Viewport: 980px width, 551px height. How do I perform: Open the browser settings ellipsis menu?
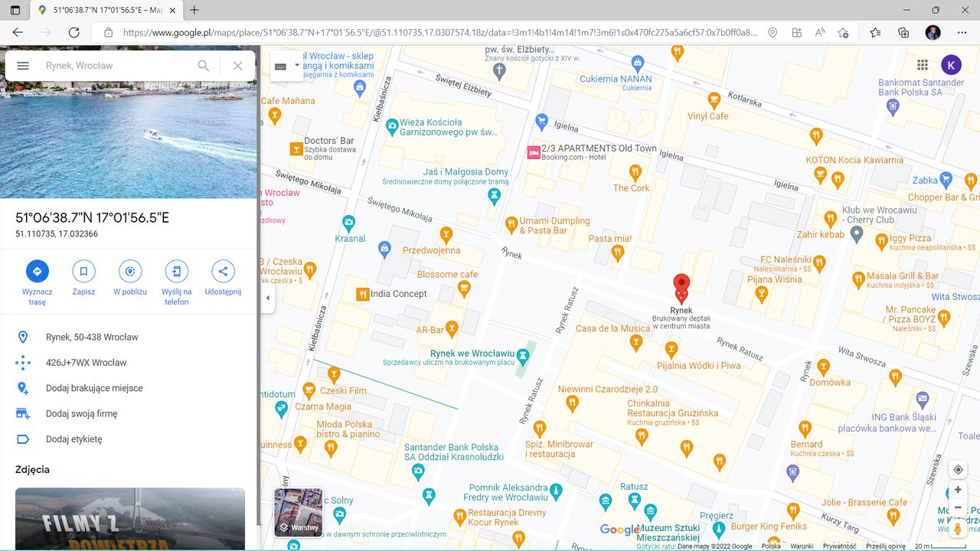click(x=962, y=32)
